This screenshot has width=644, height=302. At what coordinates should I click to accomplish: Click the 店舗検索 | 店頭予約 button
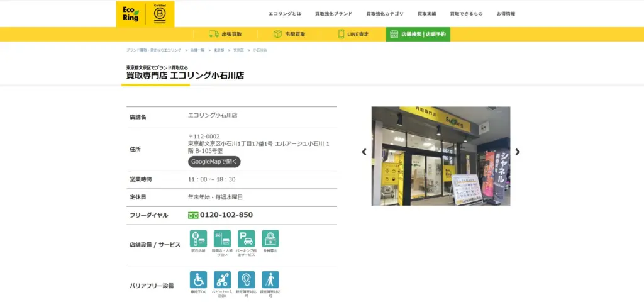[418, 34]
